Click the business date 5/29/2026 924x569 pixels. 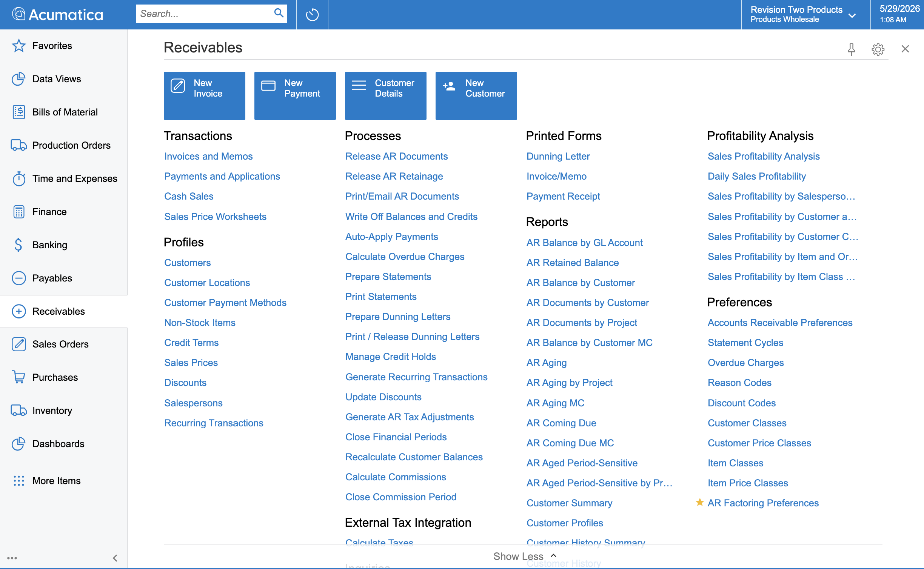[899, 9]
